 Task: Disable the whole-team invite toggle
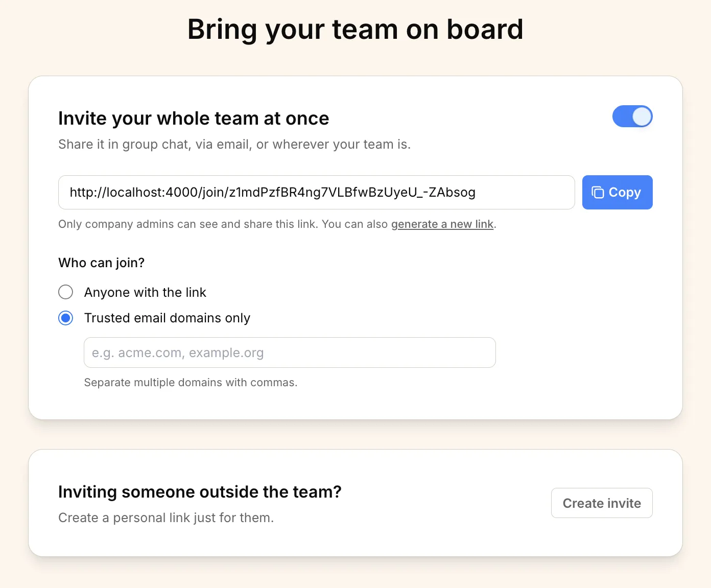(x=632, y=116)
